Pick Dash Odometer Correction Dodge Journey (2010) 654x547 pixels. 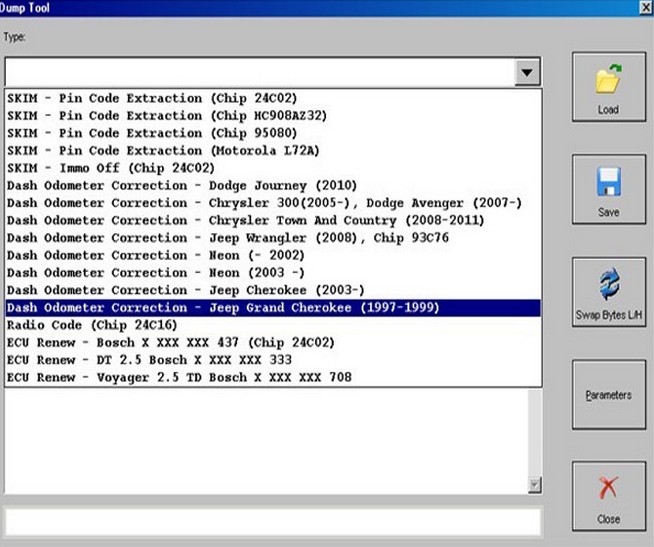pos(273,185)
